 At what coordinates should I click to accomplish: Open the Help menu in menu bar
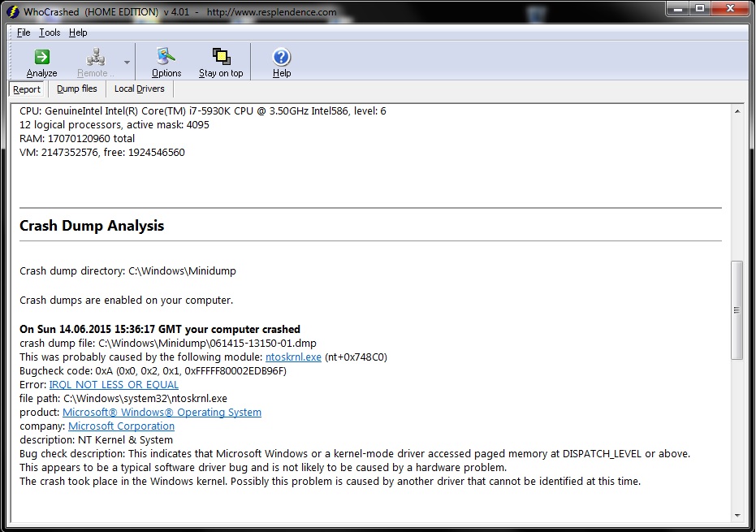point(78,32)
